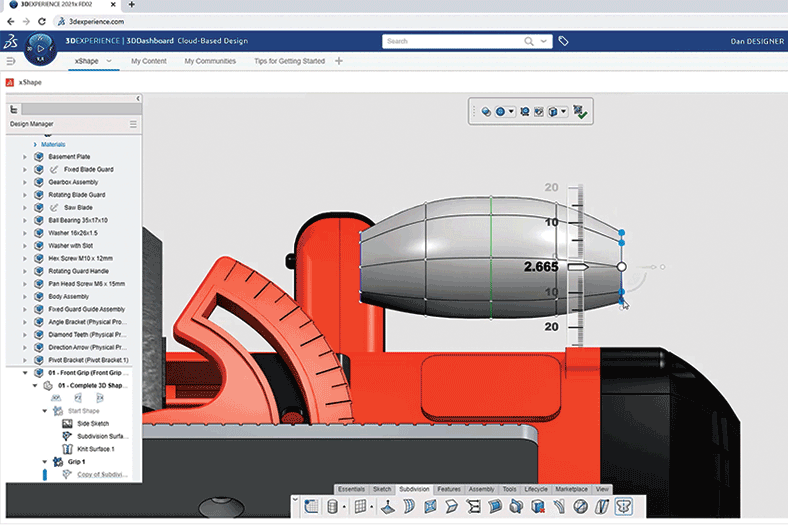Click the first icon in the Subdivision toolbar
The image size is (788, 525).
pos(311,506)
